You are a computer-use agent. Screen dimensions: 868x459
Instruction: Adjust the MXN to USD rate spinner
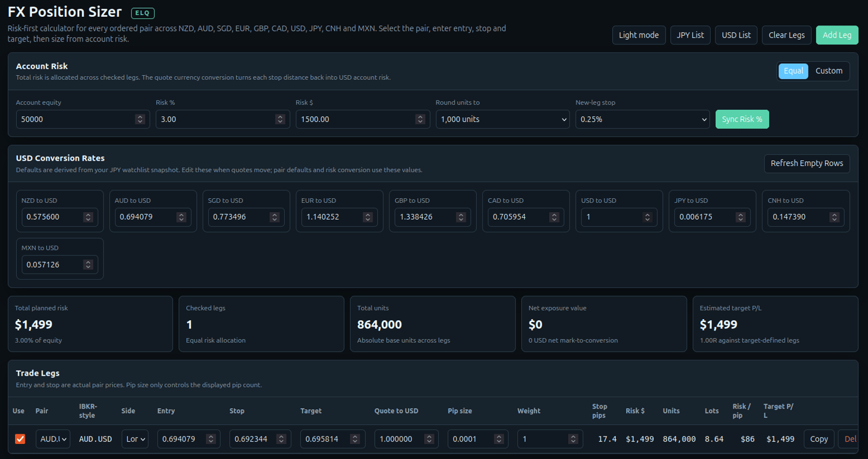(88, 265)
